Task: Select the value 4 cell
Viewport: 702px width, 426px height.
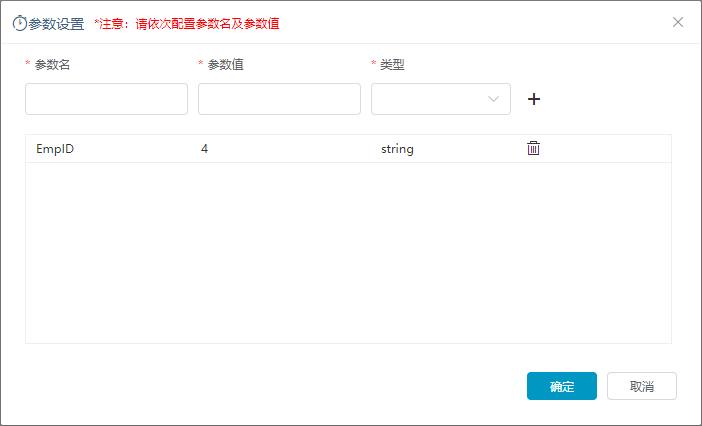Action: click(204, 149)
